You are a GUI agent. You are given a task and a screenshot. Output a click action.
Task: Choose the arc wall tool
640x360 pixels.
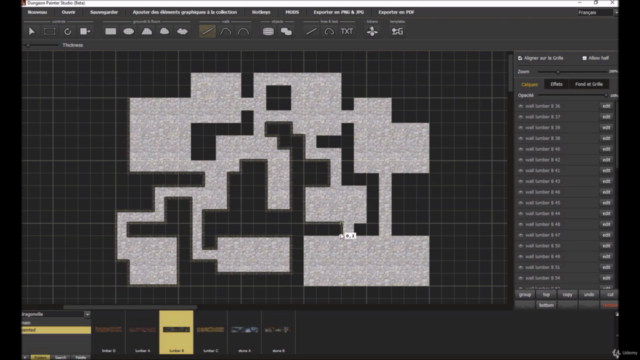click(x=243, y=31)
